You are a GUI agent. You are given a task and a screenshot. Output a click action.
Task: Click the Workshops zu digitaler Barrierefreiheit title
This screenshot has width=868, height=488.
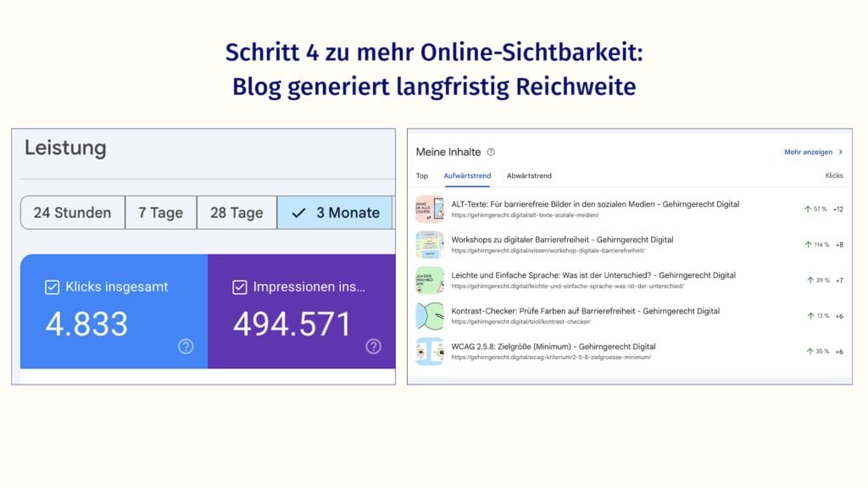tap(563, 240)
